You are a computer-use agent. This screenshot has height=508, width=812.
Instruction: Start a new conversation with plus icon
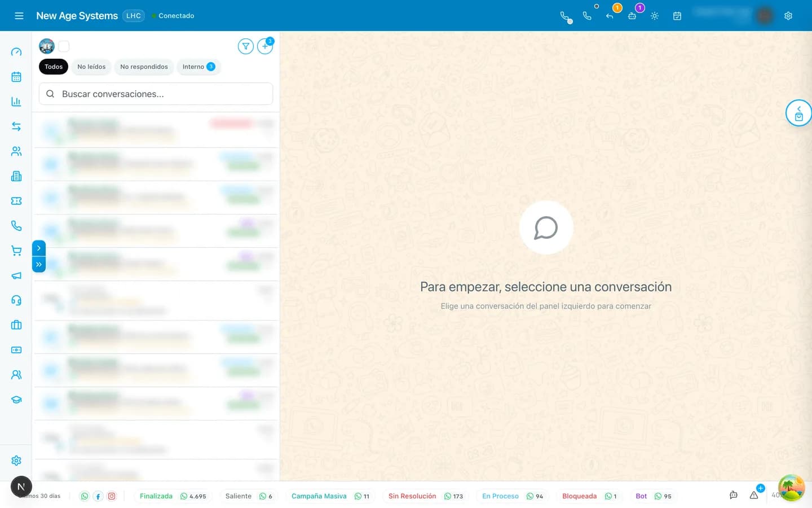coord(265,46)
